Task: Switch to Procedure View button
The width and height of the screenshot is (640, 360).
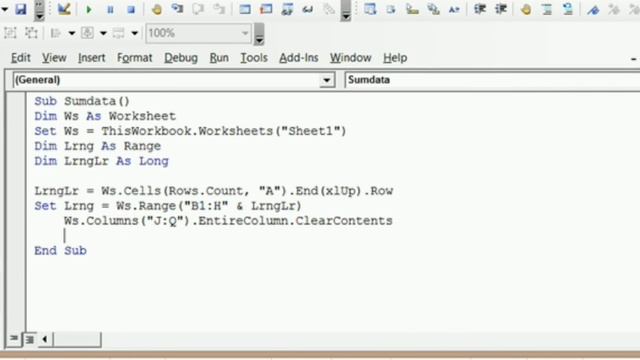Action: point(13,339)
